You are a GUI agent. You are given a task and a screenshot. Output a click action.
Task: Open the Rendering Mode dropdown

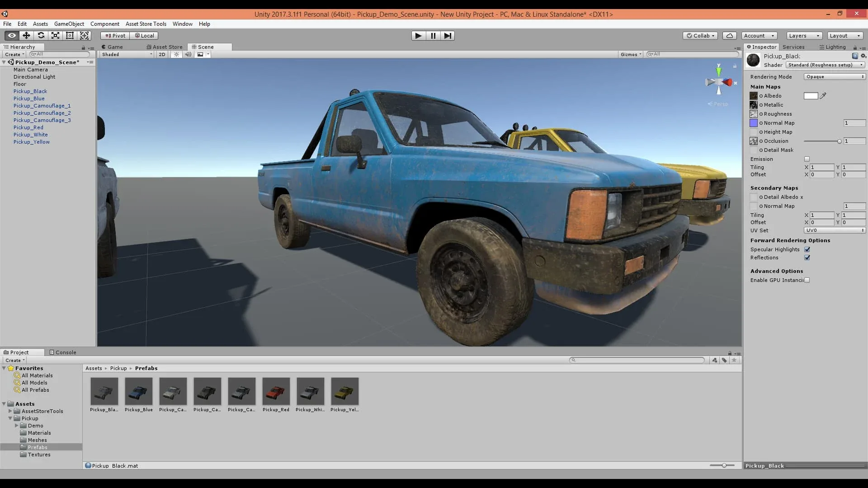pyautogui.click(x=834, y=76)
